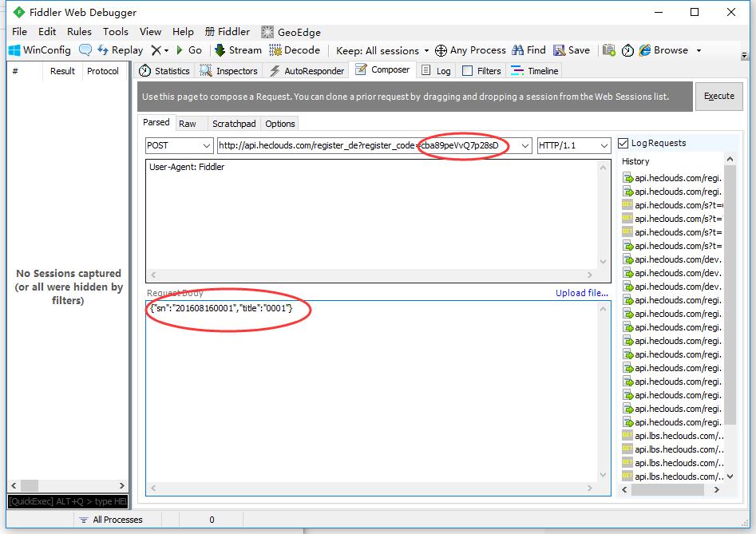Switch to the Inspectors tab

coord(228,71)
